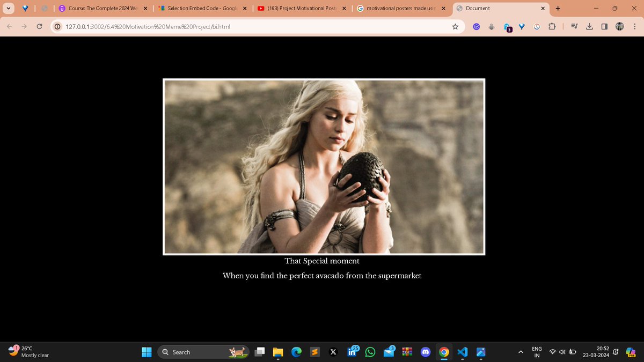
Task: Open the Mail app with 3 badge
Action: (x=390, y=351)
